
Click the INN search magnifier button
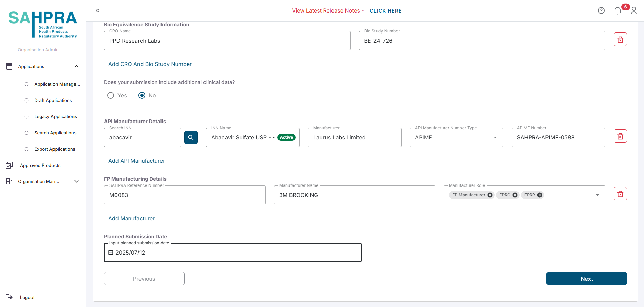coord(191,137)
